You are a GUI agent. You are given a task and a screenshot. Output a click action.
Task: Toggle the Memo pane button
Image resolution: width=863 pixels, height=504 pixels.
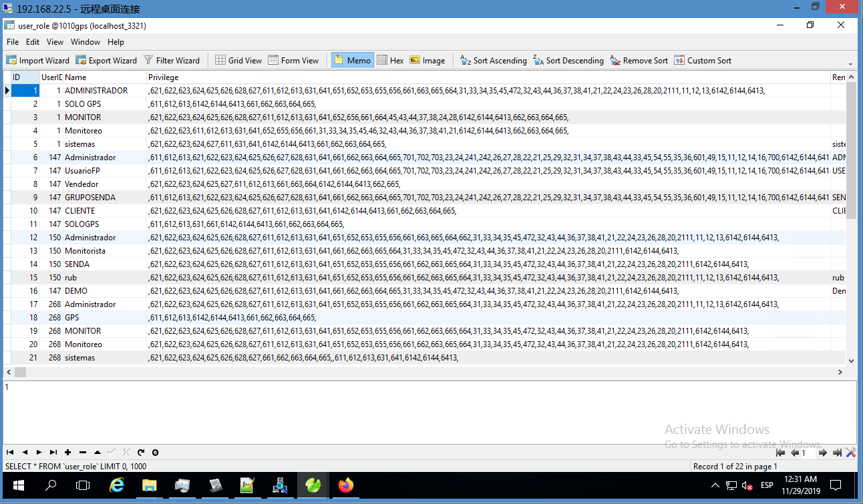point(352,60)
